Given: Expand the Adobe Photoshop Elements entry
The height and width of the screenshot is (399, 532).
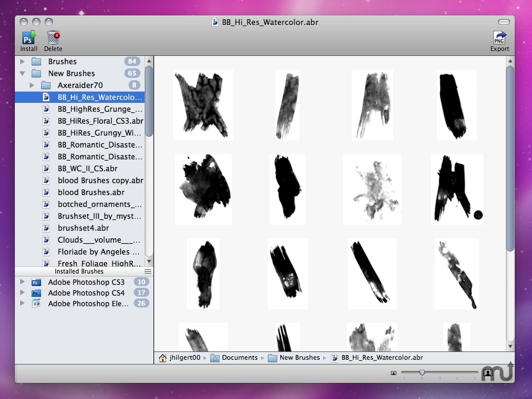Looking at the screenshot, I should [x=23, y=303].
